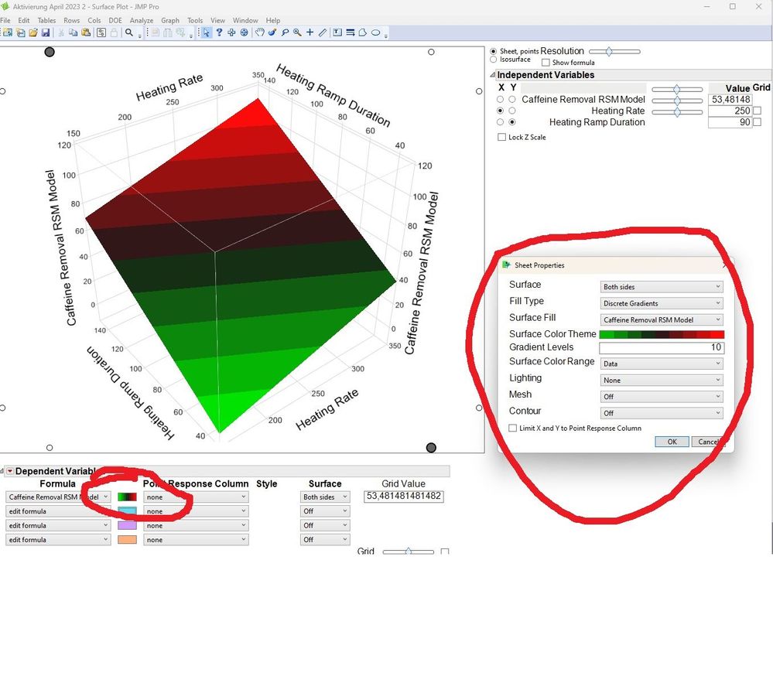
Task: Click the save floppy disk icon
Action: (46, 32)
